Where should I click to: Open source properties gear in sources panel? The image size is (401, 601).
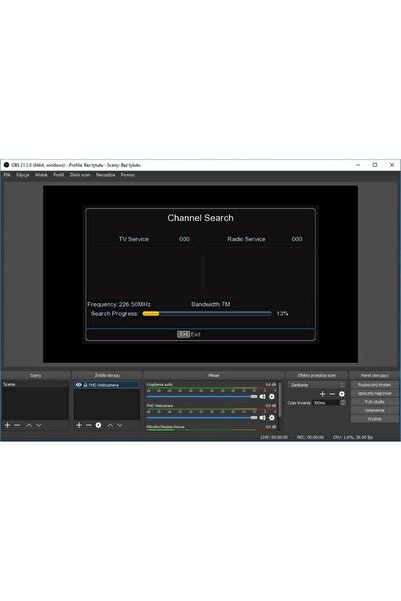pos(99,425)
